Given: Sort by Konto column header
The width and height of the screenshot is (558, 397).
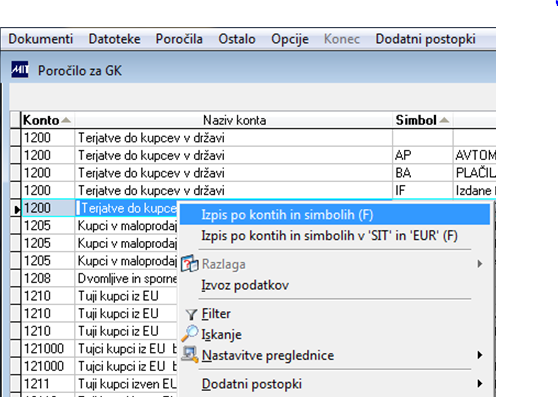Looking at the screenshot, I should (47, 120).
